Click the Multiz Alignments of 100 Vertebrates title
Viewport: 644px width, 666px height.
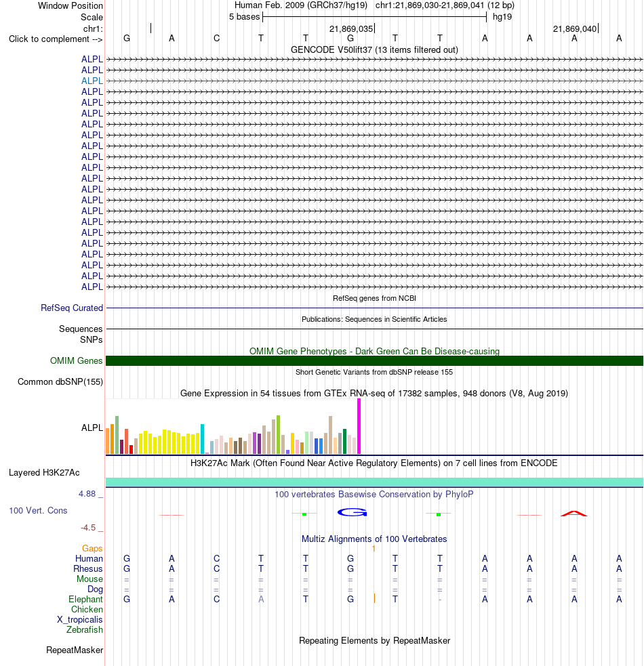tap(374, 539)
